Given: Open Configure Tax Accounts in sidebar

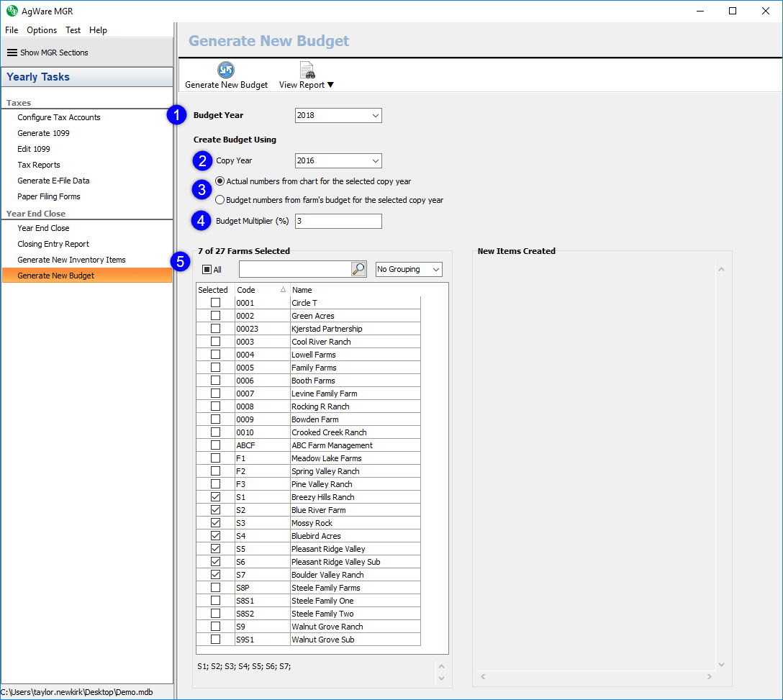Looking at the screenshot, I should coord(59,117).
